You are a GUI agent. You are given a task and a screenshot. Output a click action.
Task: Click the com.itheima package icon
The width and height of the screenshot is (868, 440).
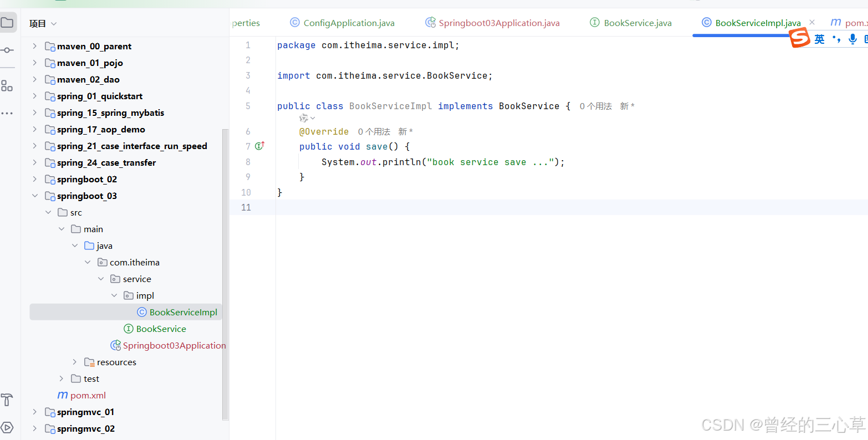tap(103, 262)
